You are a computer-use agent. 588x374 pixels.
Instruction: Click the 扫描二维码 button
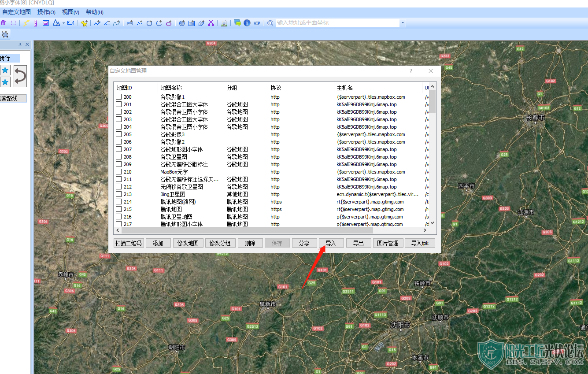pyautogui.click(x=129, y=243)
